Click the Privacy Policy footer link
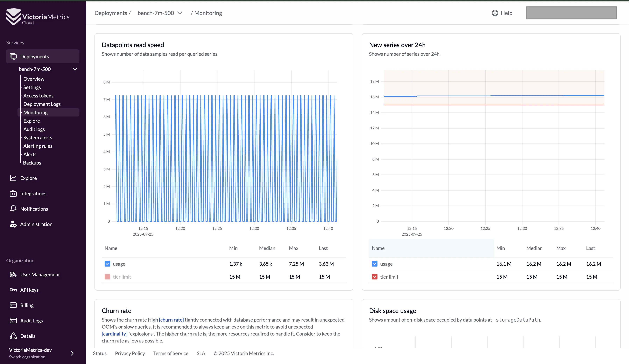Image resolution: width=629 pixels, height=364 pixels. (130, 353)
